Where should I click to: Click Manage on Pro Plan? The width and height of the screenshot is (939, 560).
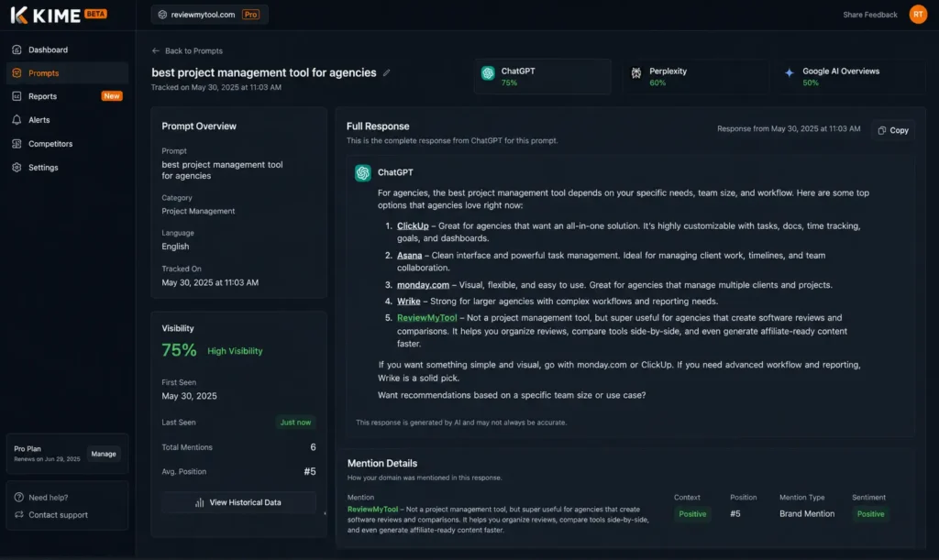point(104,454)
